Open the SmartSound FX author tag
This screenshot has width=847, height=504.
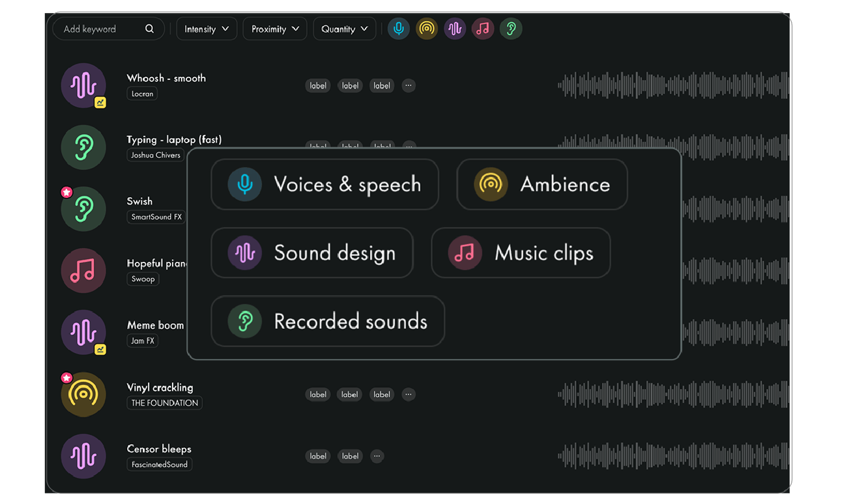tap(157, 217)
